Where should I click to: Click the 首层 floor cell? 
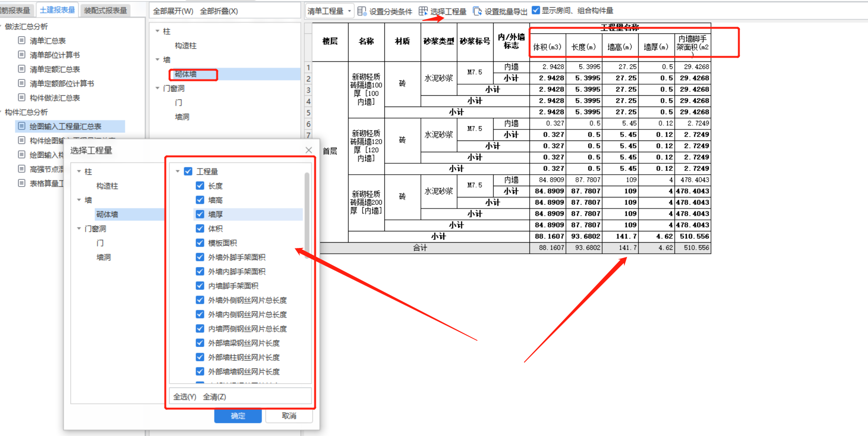[330, 151]
